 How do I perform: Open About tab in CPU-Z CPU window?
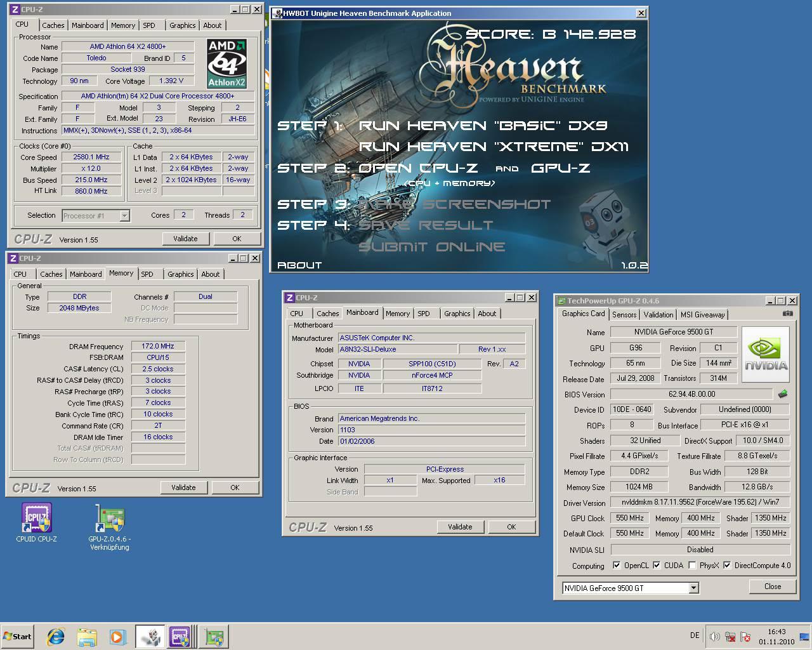click(x=213, y=25)
